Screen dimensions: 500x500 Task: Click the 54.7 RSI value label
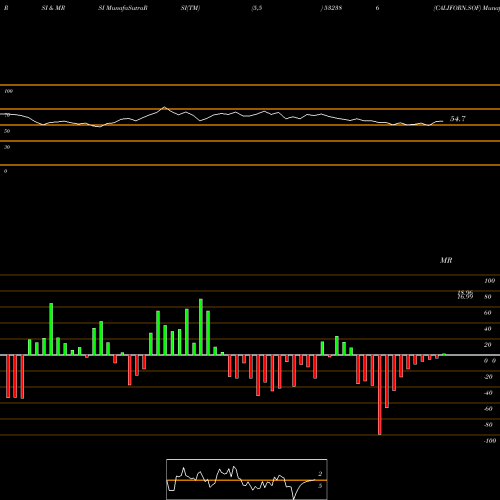tap(458, 119)
